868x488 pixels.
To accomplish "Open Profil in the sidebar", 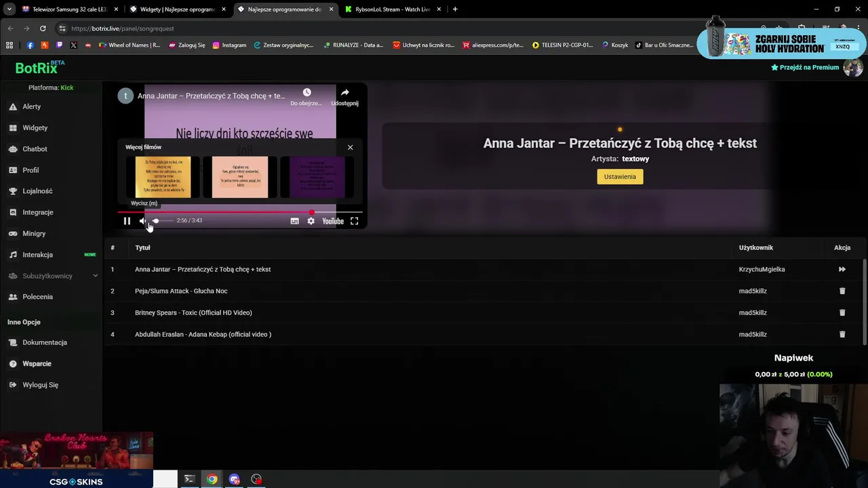I will [31, 170].
